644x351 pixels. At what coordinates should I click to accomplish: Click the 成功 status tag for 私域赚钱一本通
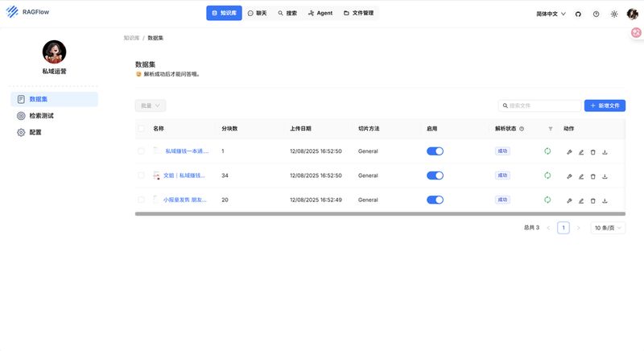(x=502, y=151)
